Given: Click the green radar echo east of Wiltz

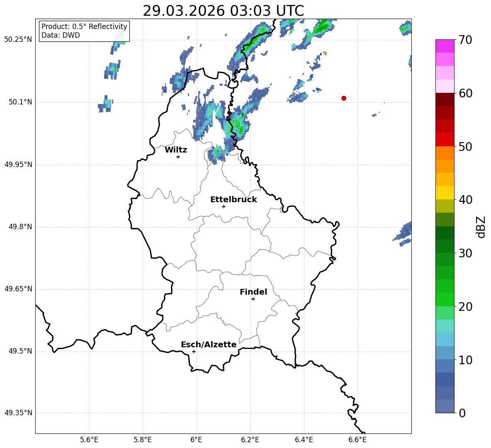Looking at the screenshot, I should [x=238, y=125].
